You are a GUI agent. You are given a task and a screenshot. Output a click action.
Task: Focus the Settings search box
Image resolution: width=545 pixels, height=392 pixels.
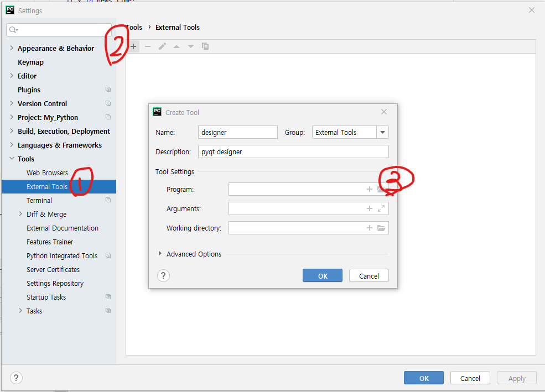59,30
